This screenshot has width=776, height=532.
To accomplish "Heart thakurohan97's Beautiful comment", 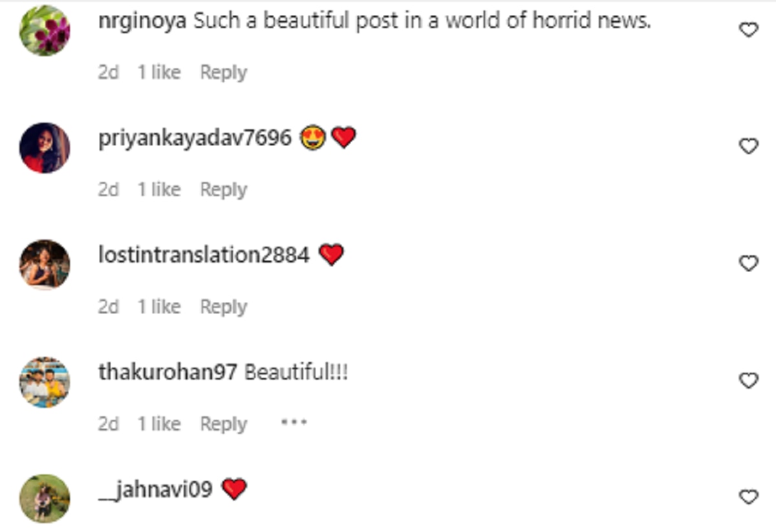I will tap(748, 381).
